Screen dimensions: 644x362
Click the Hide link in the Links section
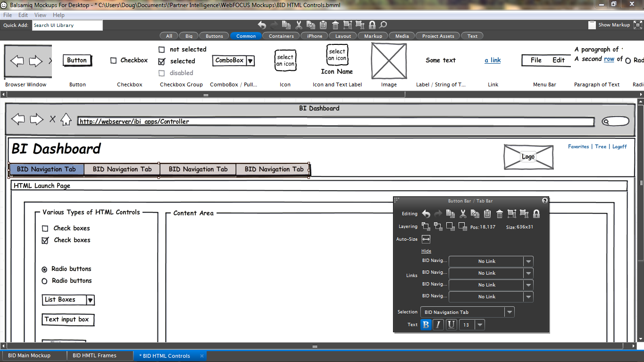coord(426,251)
